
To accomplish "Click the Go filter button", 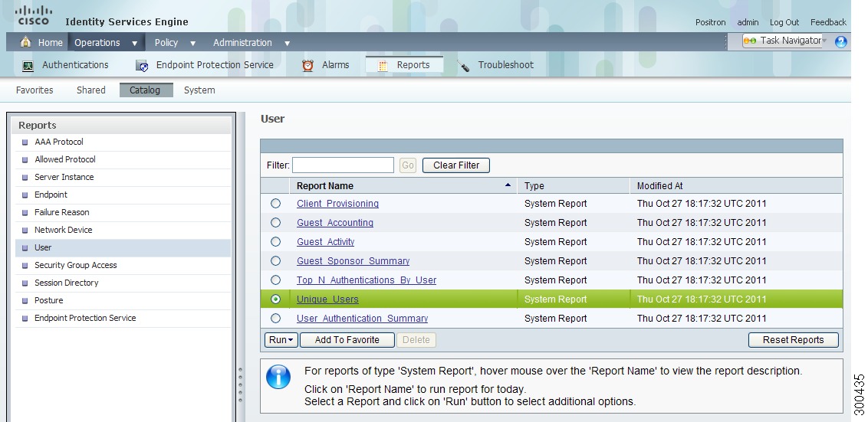I will tap(408, 165).
